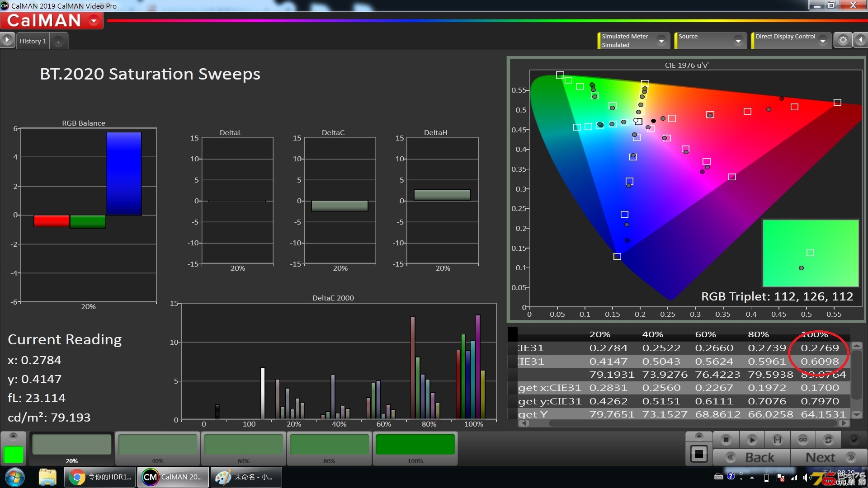Expand the Simulated Meter dropdown
The height and width of the screenshot is (488, 868).
click(x=661, y=41)
